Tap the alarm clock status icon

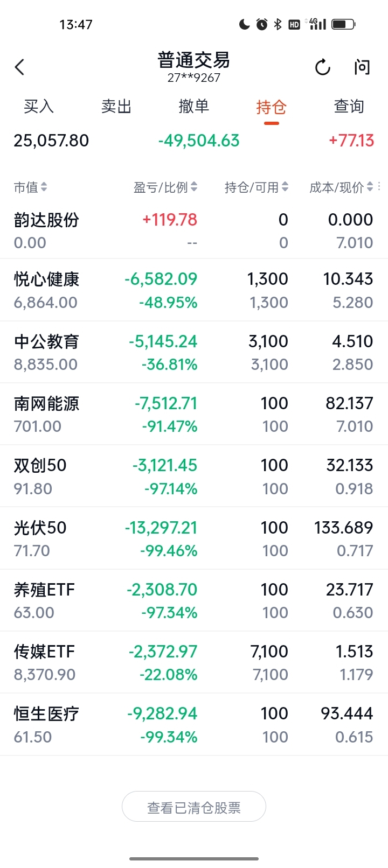262,24
